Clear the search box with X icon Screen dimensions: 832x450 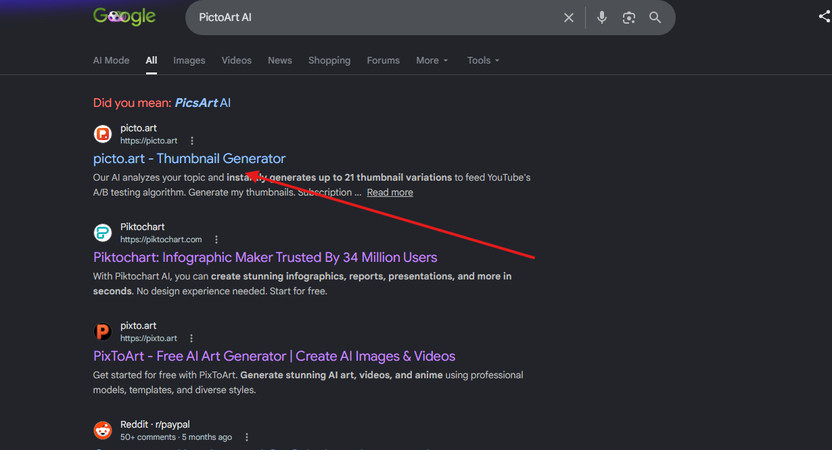click(568, 18)
